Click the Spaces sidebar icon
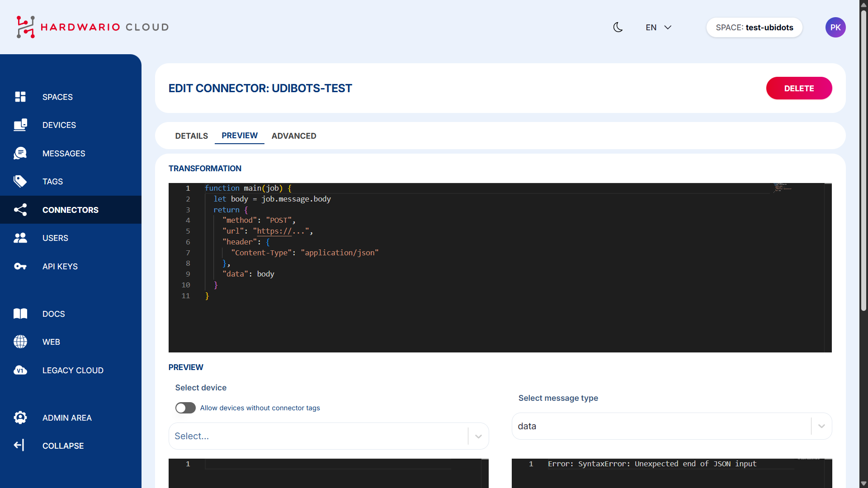The width and height of the screenshot is (868, 488). (x=20, y=97)
